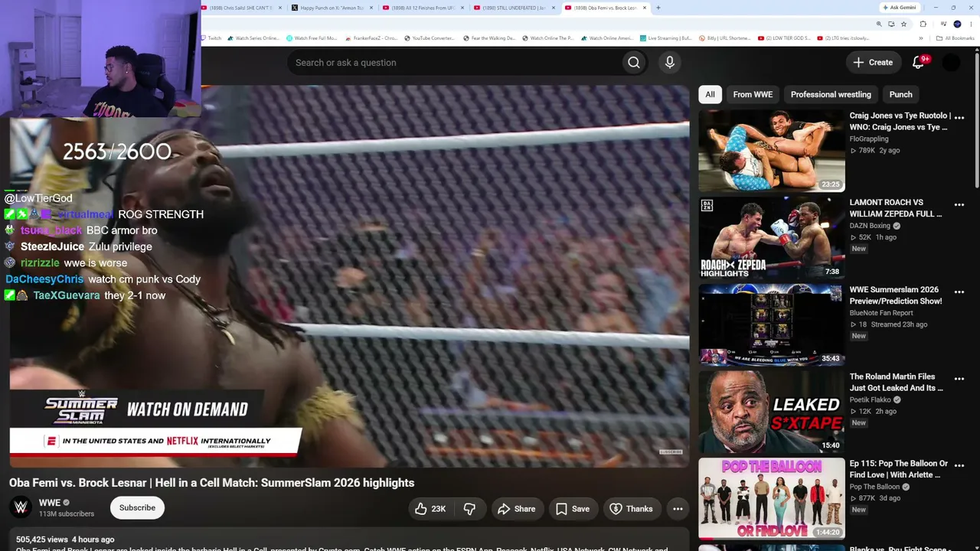Open options menu for WWE Summerslam 2026 Preview
Image resolution: width=980 pixels, height=551 pixels.
tap(959, 292)
